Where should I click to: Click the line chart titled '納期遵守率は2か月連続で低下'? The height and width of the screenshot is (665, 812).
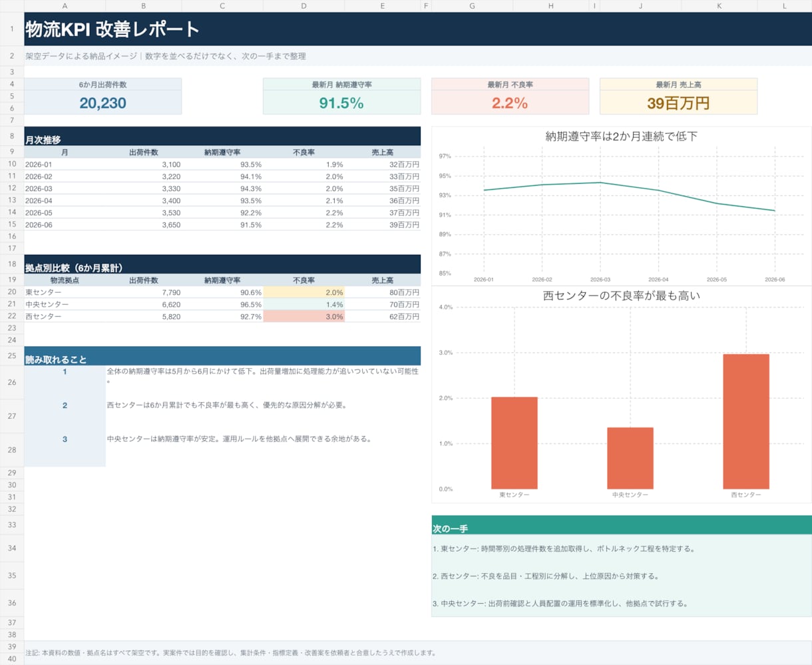[x=622, y=206]
